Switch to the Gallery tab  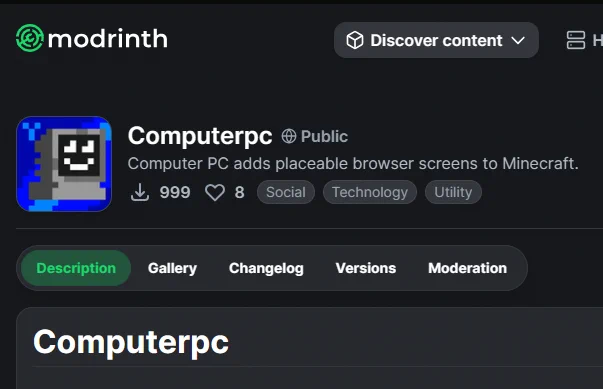pos(172,268)
